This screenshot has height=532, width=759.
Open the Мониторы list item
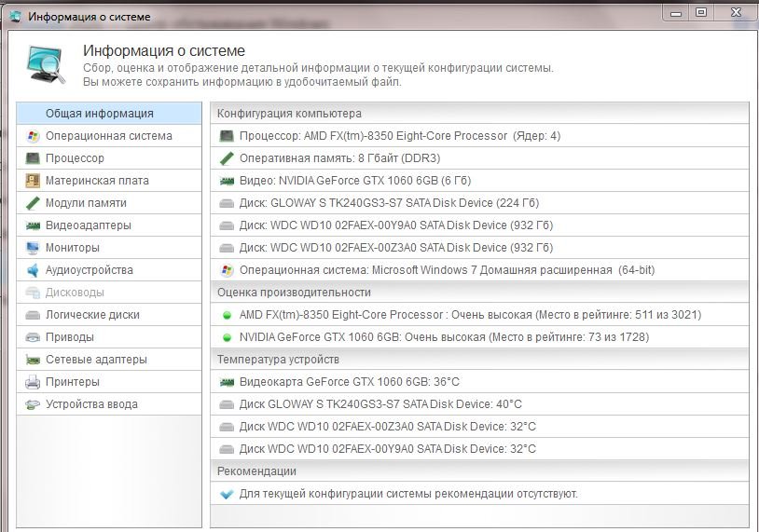pyautogui.click(x=109, y=248)
